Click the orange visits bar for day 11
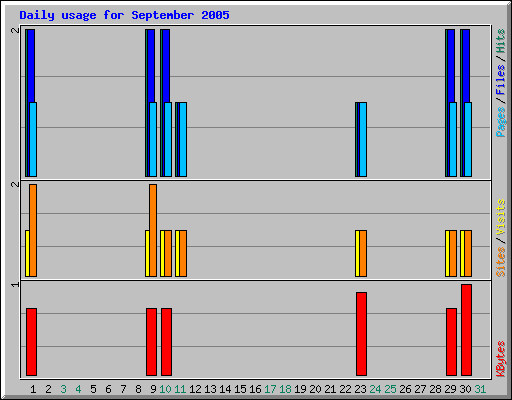 [x=183, y=253]
